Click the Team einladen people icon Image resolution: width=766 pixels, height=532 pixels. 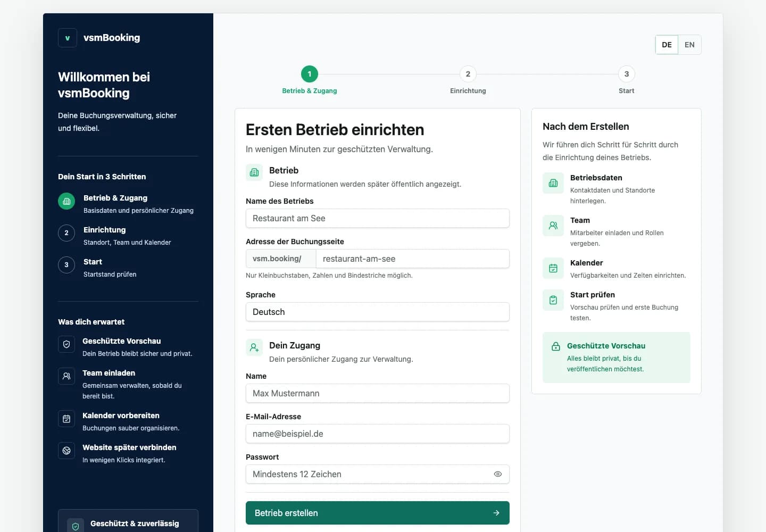66,376
